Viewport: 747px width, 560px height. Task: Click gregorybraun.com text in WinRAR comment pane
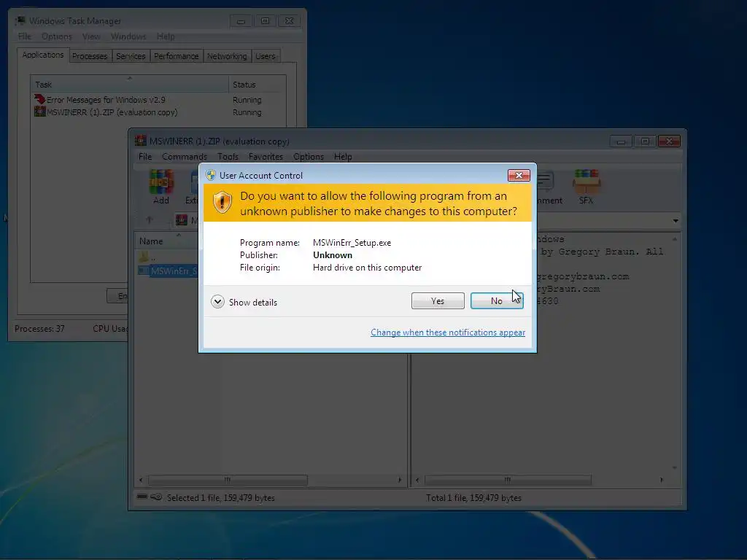tap(582, 276)
